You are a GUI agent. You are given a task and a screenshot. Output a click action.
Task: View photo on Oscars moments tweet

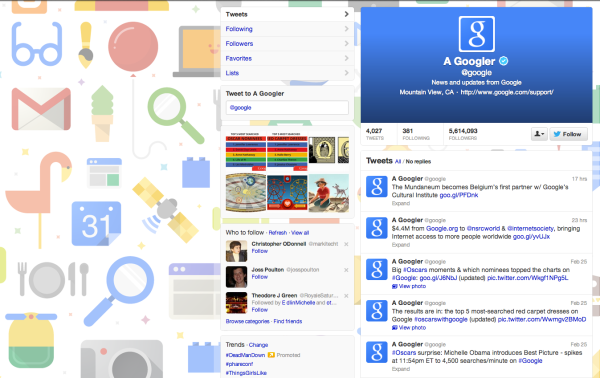pyautogui.click(x=409, y=286)
